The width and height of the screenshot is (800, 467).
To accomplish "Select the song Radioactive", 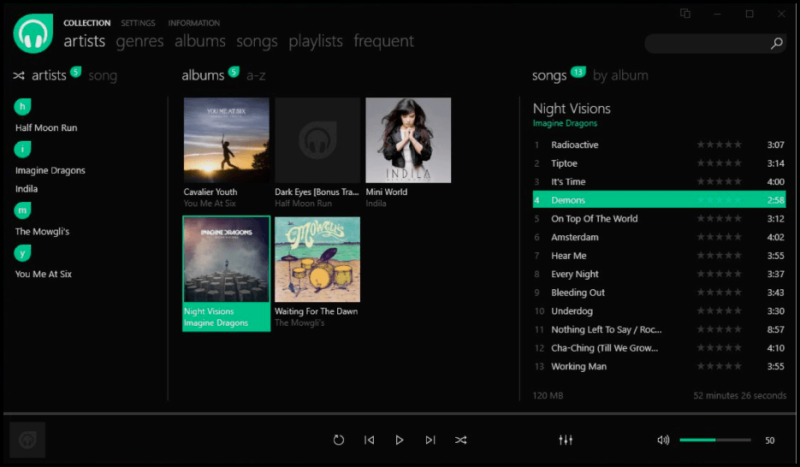I will pos(659,145).
